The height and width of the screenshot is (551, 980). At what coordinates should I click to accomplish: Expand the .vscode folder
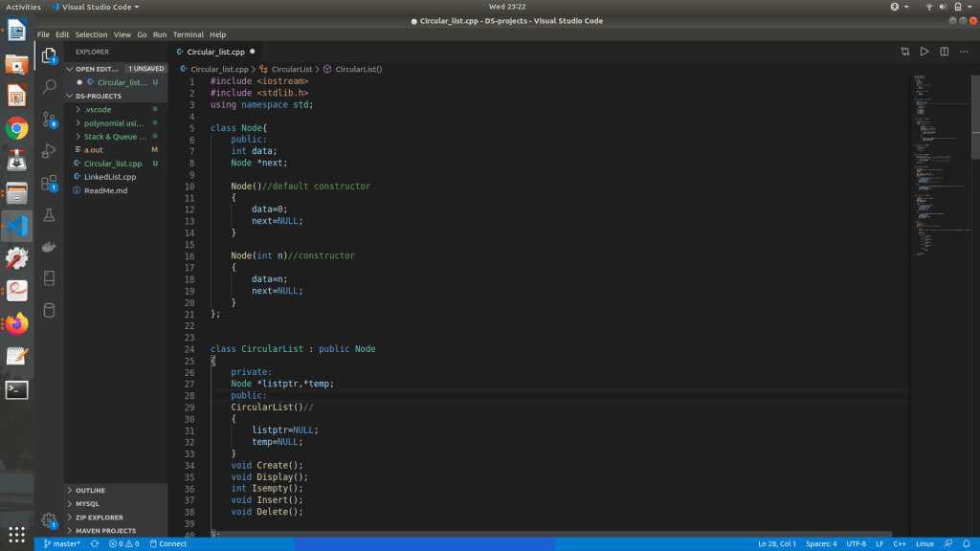point(98,110)
